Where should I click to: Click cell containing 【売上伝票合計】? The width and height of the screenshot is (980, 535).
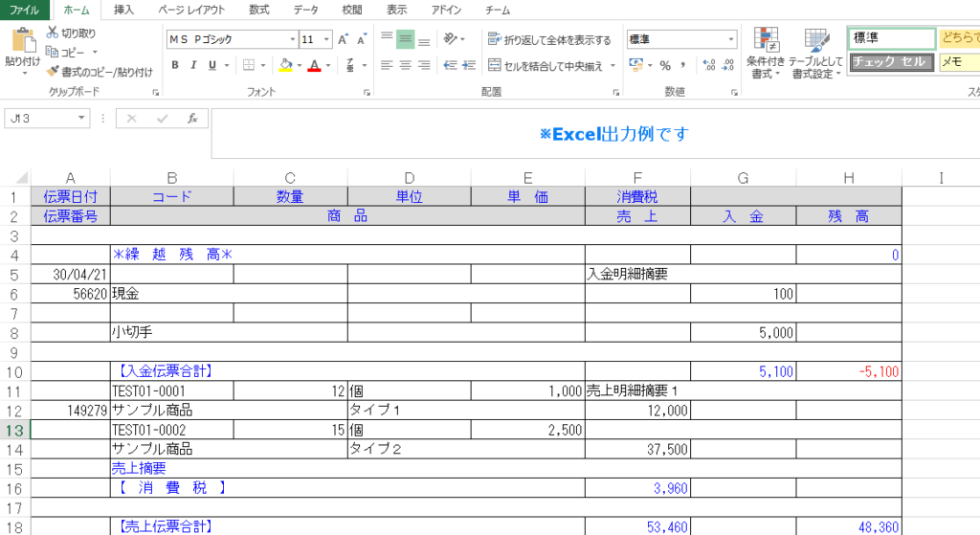tap(347, 526)
